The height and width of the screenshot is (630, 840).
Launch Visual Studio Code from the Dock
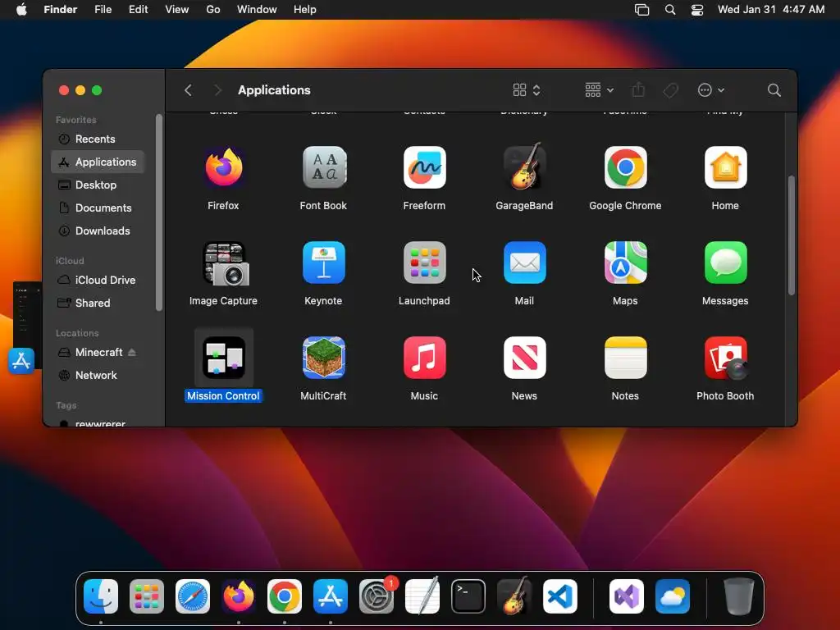[559, 596]
